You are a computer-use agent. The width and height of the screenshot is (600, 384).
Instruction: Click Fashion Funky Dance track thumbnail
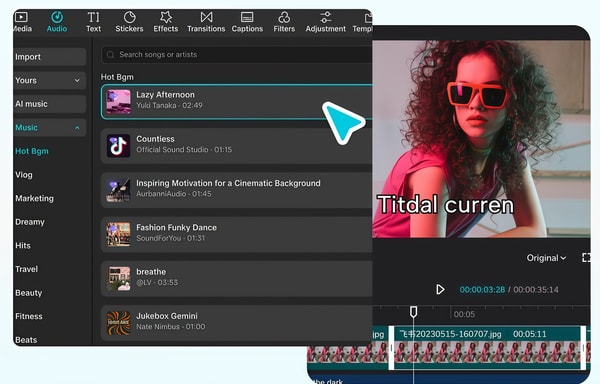pyautogui.click(x=118, y=234)
